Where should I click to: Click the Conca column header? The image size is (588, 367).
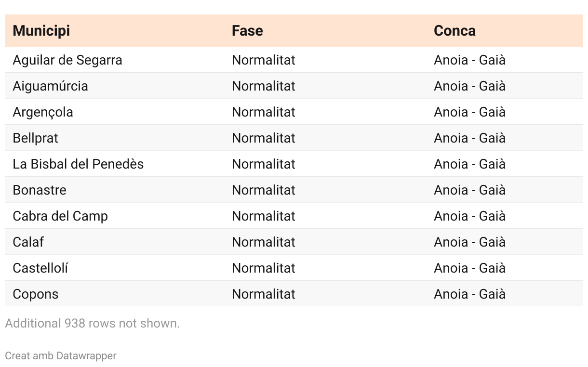[454, 31]
